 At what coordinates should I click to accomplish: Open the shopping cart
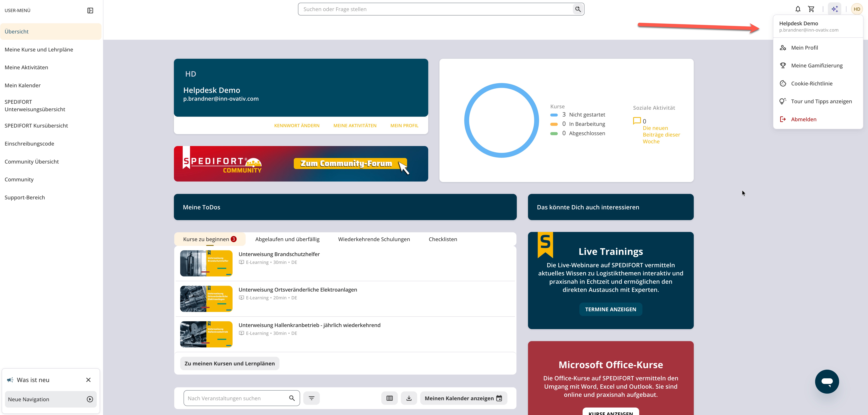(811, 9)
